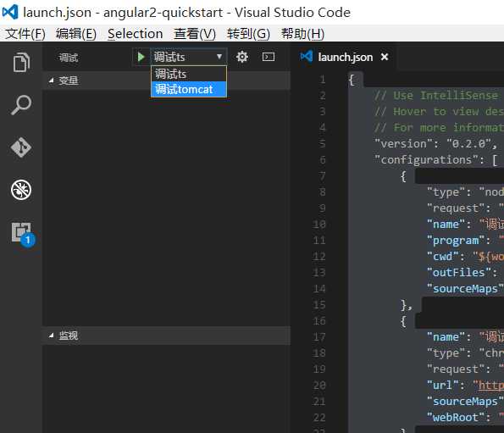Viewport: 504px width, 433px height.
Task: Click the 调试 panel title label
Action: point(69,58)
